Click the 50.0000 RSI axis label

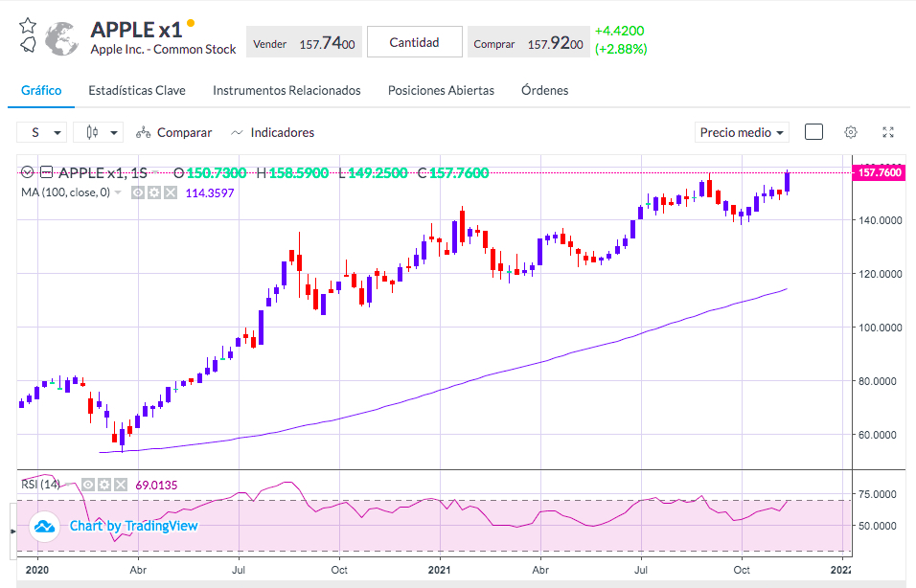878,526
